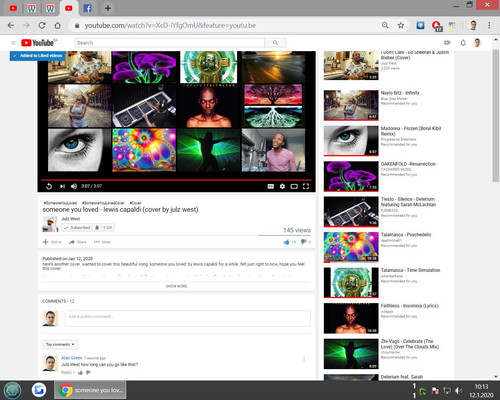This screenshot has height=400, width=500.
Task: Switch to the first YouTube tab
Action: (x=13, y=8)
